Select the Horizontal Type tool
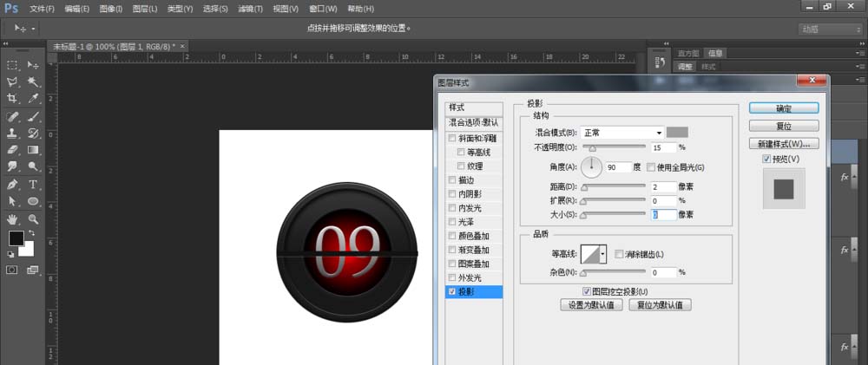Image resolution: width=868 pixels, height=365 pixels. [x=34, y=184]
